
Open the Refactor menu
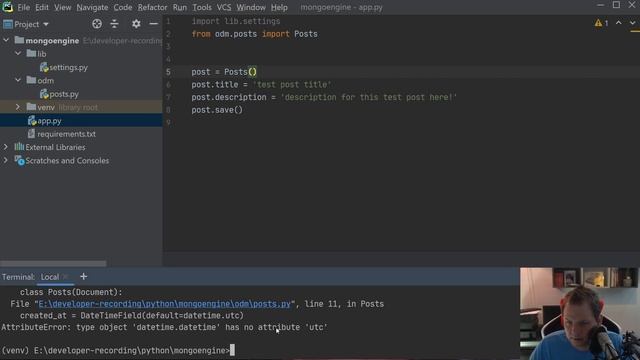point(152,7)
